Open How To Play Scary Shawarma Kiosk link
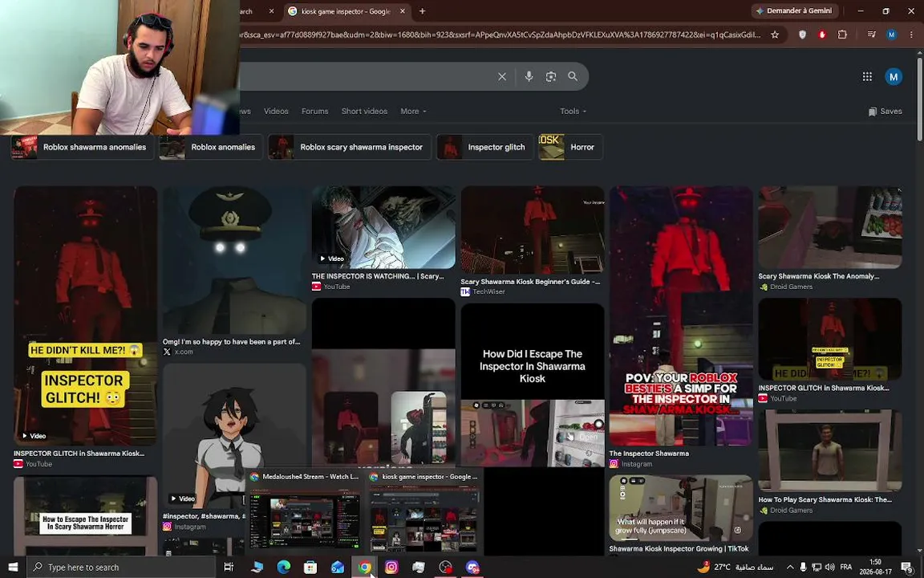This screenshot has height=578, width=924. tap(825, 499)
